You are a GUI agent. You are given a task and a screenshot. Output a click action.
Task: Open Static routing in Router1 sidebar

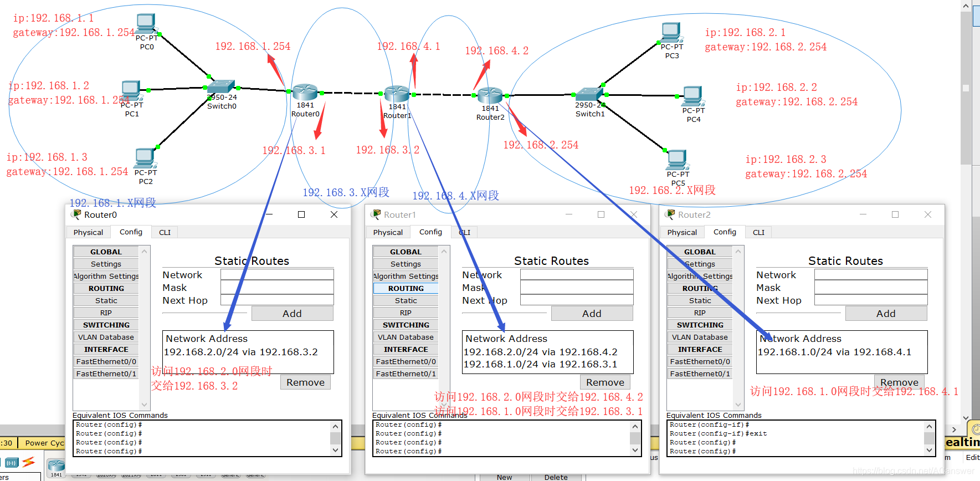[x=406, y=300]
